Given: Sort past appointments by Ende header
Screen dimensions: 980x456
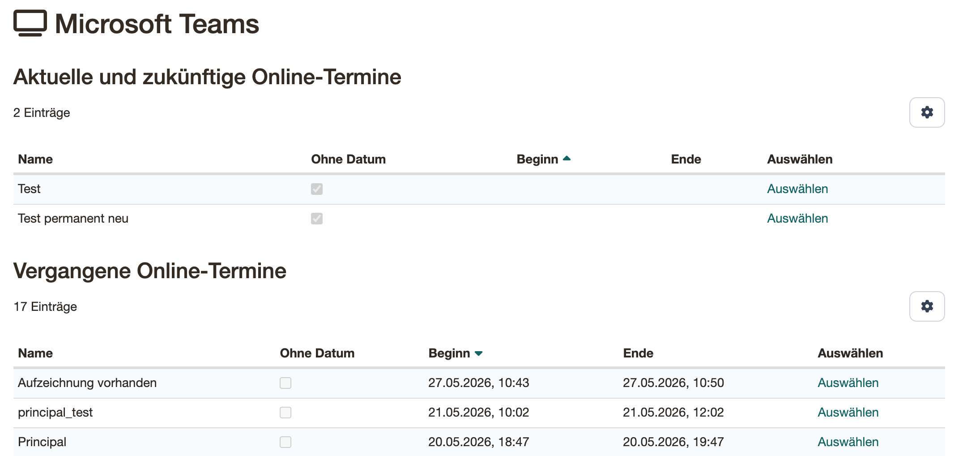Looking at the screenshot, I should (638, 353).
